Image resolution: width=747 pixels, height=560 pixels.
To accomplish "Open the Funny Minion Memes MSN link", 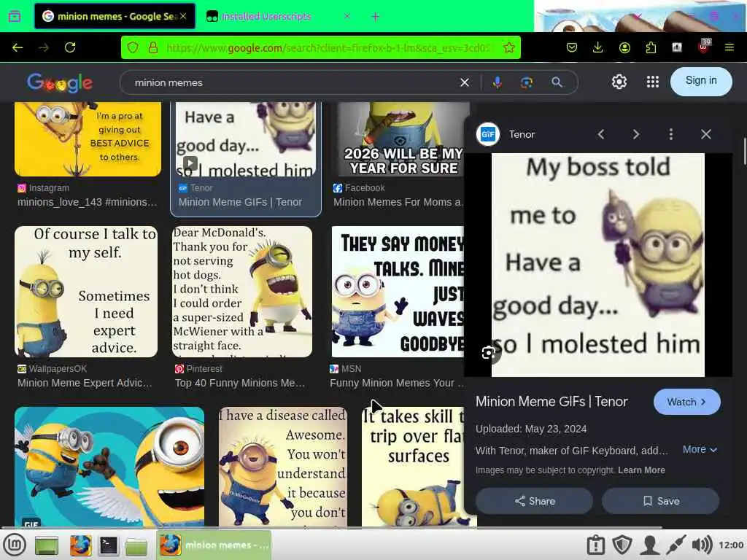I will [397, 383].
